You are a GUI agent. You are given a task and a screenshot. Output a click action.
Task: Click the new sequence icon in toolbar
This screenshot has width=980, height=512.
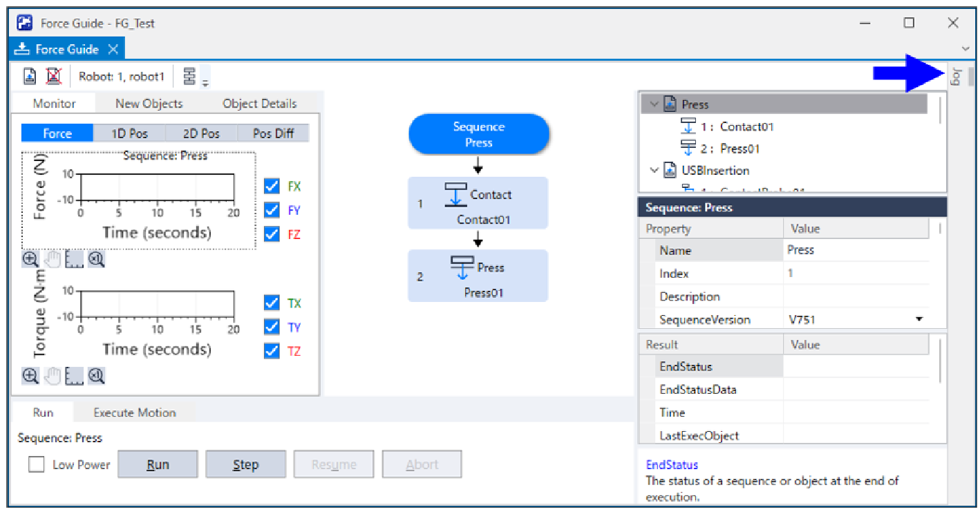pos(30,76)
